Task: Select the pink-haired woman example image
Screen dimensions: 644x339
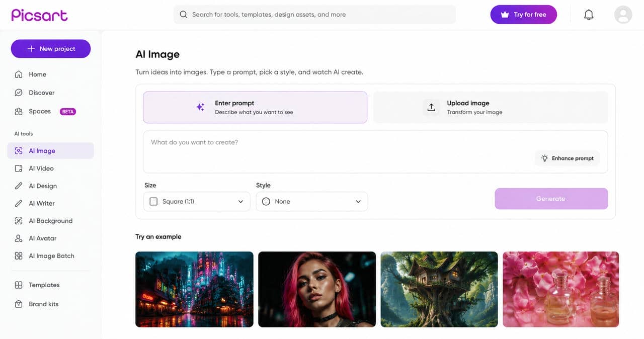Action: (317, 289)
